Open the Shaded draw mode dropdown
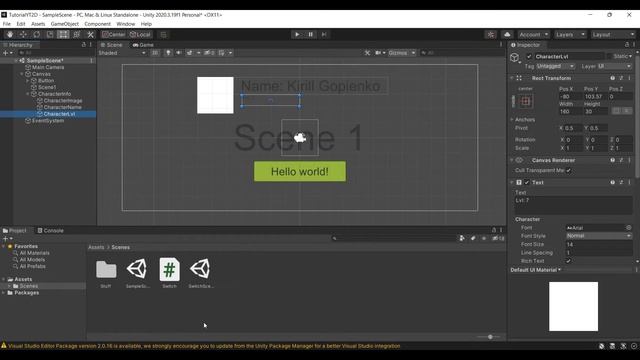The image size is (640, 360). click(x=122, y=53)
